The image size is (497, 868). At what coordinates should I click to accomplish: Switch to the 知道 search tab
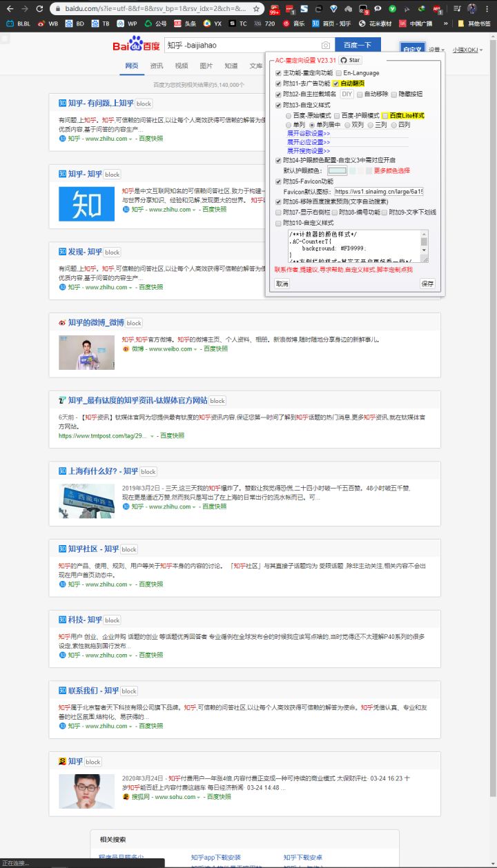pyautogui.click(x=231, y=66)
